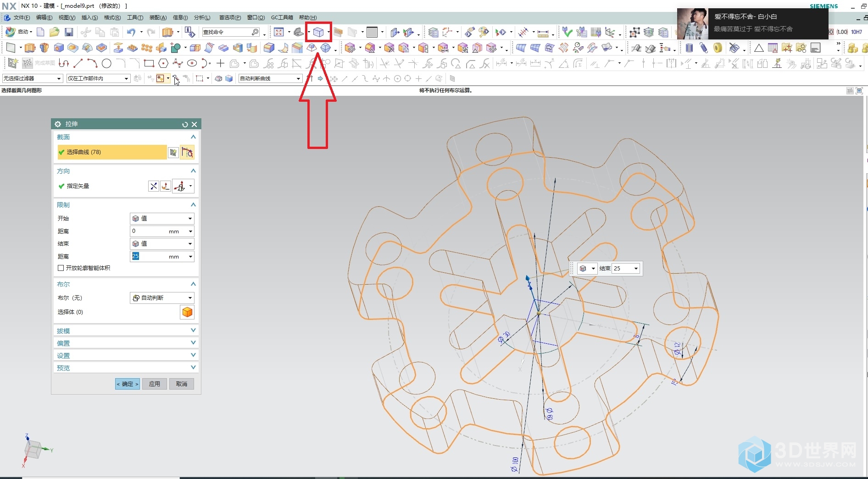This screenshot has width=868, height=479.
Task: Expand the 设置 section
Action: [193, 355]
